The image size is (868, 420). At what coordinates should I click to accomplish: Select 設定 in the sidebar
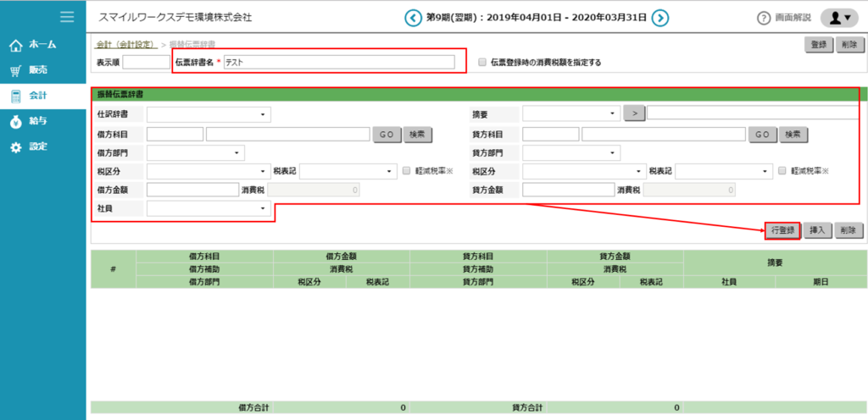[x=38, y=147]
